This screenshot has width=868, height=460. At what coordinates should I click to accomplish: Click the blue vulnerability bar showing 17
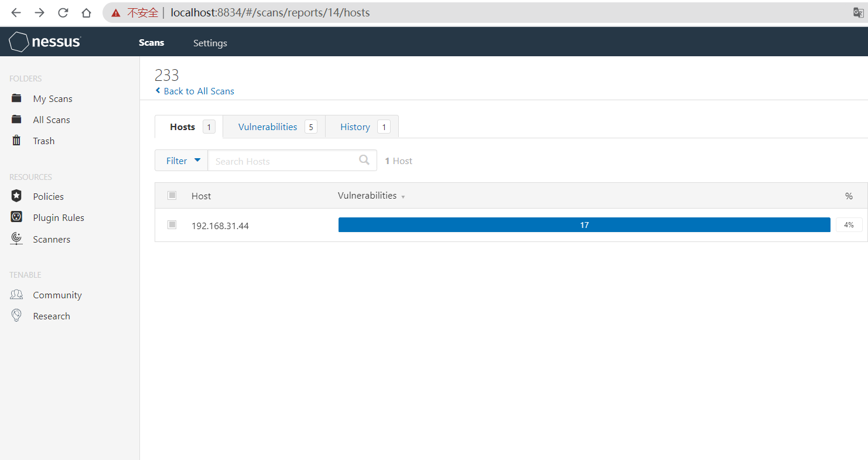pyautogui.click(x=584, y=224)
